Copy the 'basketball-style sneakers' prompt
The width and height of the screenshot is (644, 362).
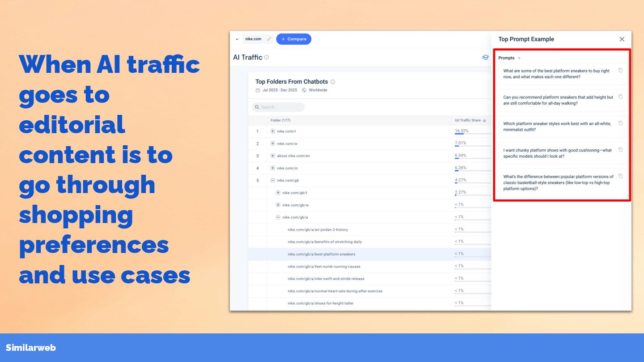click(x=620, y=176)
